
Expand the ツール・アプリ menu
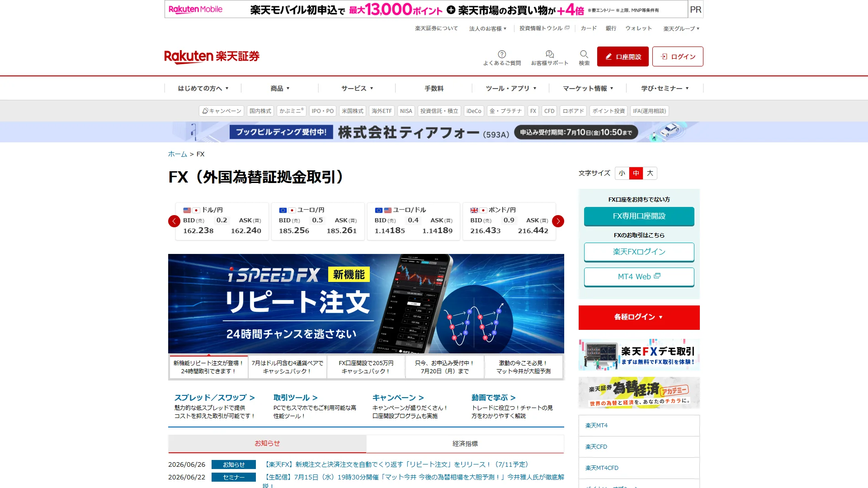[x=511, y=88]
